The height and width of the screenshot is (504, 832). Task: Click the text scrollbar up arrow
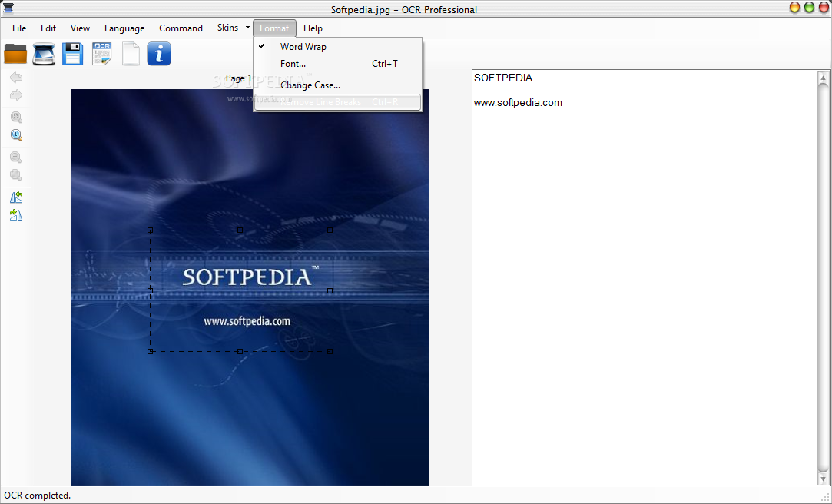coord(824,78)
